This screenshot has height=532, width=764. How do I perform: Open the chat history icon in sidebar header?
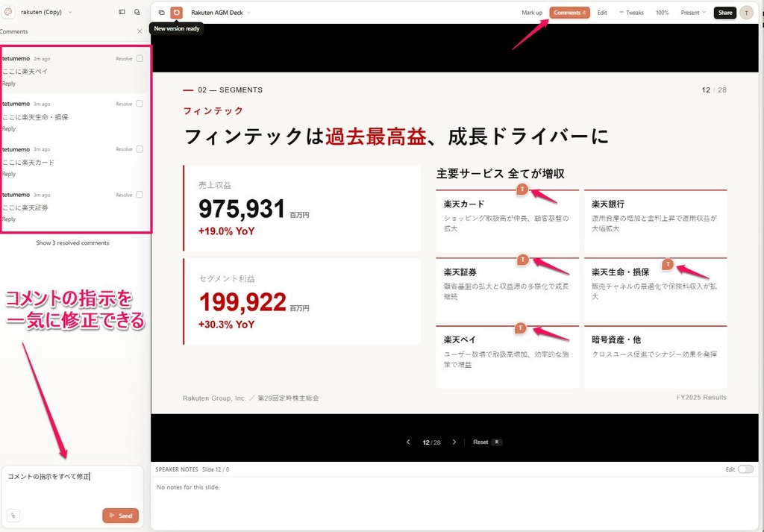[137, 12]
